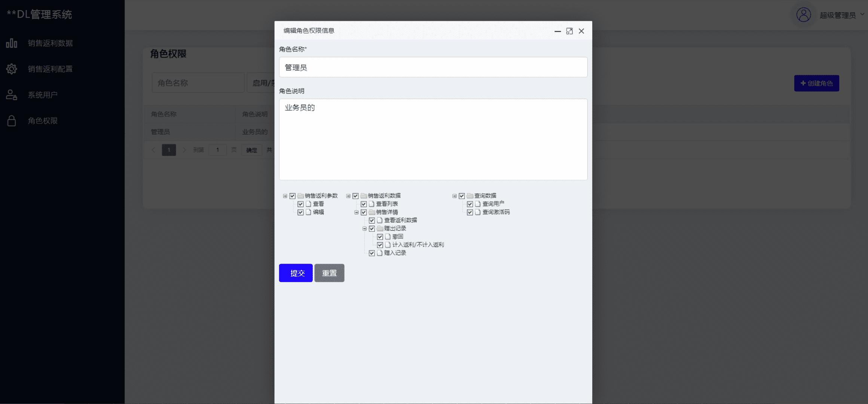Open 销售返利配置 via the gear icon
The image size is (868, 404).
(x=12, y=69)
